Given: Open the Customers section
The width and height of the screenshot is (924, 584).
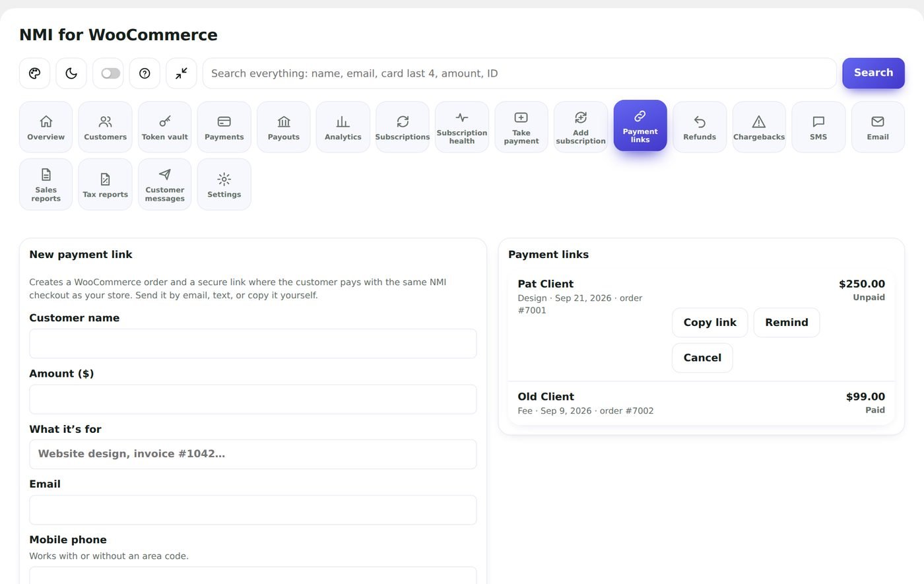Looking at the screenshot, I should pyautogui.click(x=106, y=127).
